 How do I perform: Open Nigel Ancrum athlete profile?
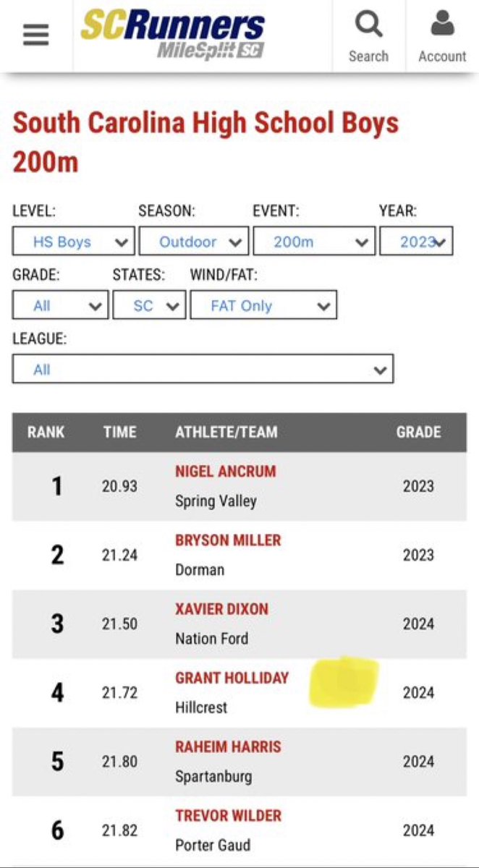tap(226, 472)
